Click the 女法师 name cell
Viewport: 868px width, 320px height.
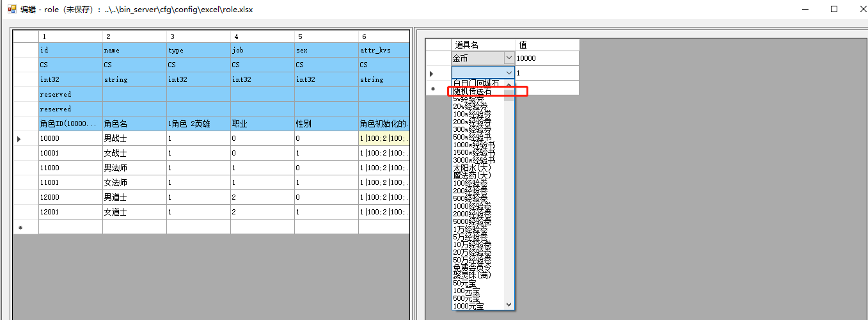click(x=134, y=182)
